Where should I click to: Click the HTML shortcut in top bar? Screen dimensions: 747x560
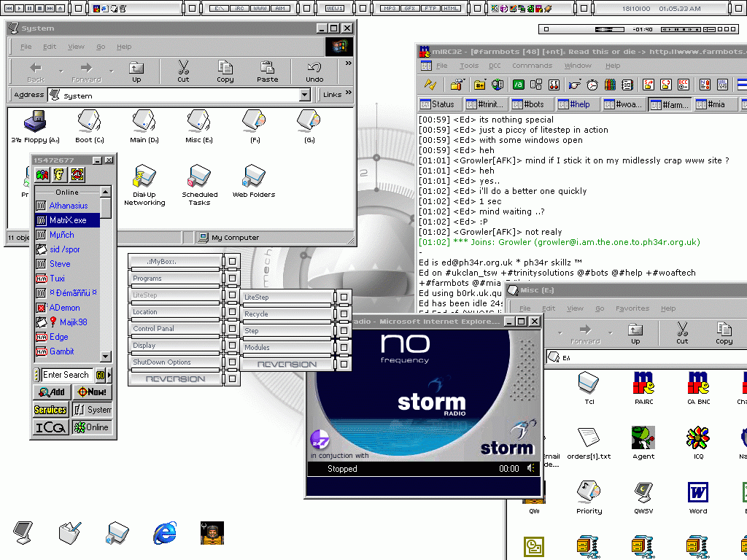[451, 8]
